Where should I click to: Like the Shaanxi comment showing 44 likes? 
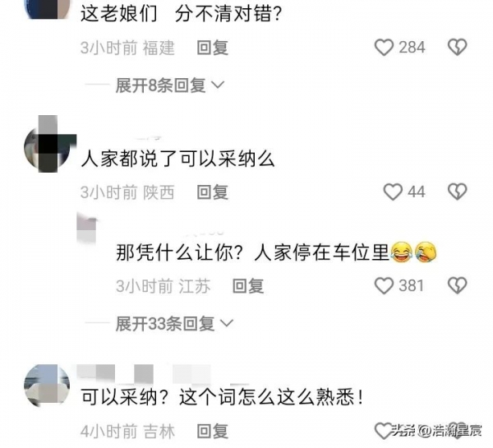(393, 192)
